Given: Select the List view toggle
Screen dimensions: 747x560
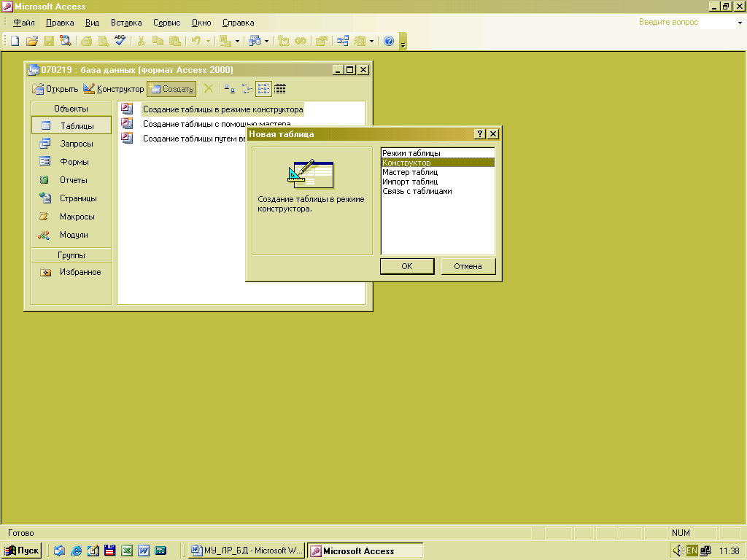Looking at the screenshot, I should pos(263,88).
